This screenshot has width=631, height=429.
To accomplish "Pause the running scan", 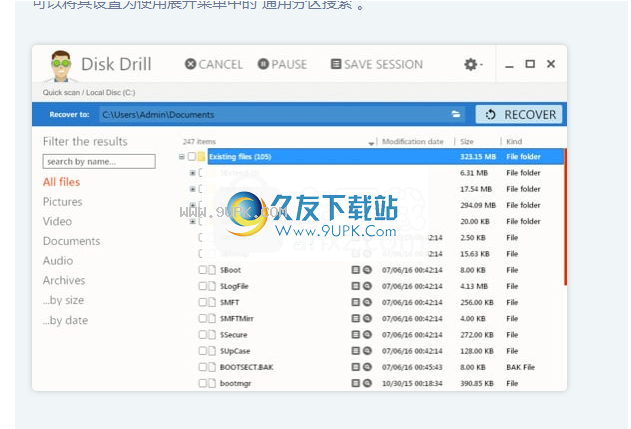I will click(282, 64).
